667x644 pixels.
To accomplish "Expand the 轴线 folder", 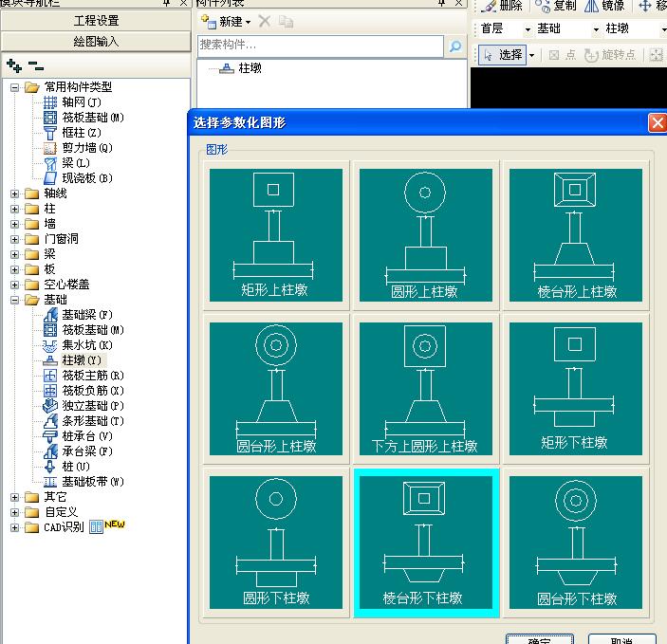I will (x=14, y=193).
